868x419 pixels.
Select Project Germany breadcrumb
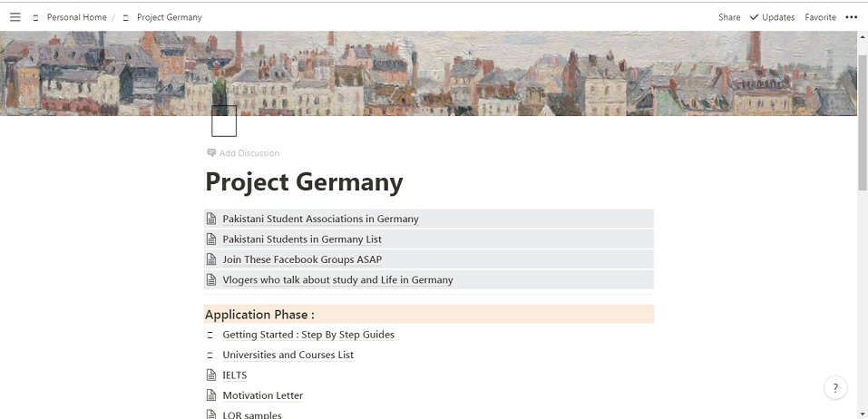170,17
